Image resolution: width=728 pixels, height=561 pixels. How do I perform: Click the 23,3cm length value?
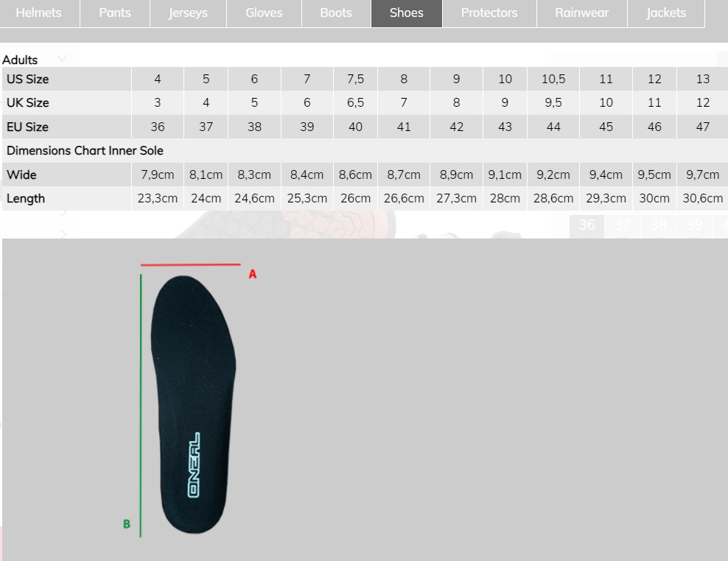(x=158, y=199)
